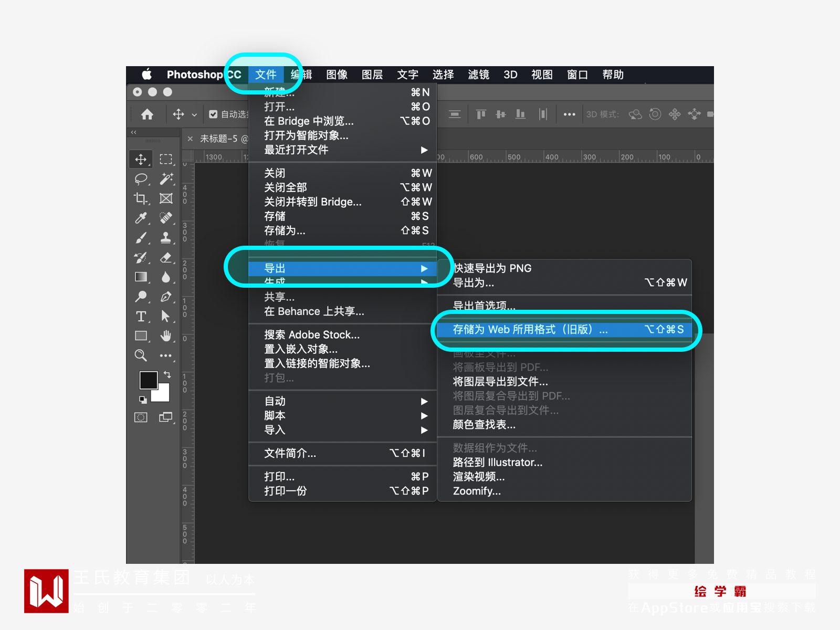
Task: Click the 文件简介... menu entry
Action: pyautogui.click(x=342, y=453)
